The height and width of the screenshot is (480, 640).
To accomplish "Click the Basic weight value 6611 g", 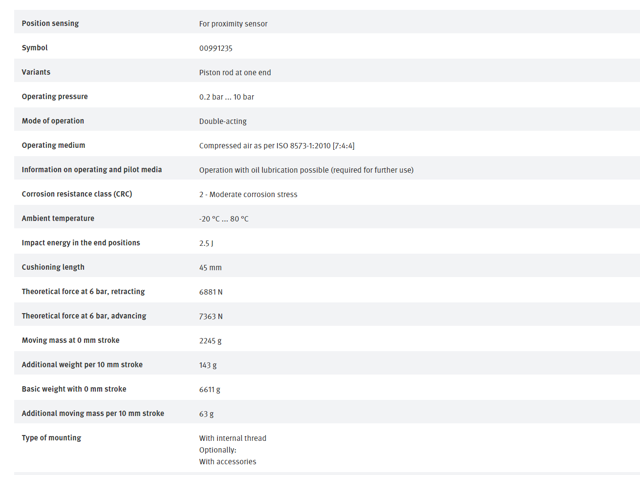I will 209,389.
